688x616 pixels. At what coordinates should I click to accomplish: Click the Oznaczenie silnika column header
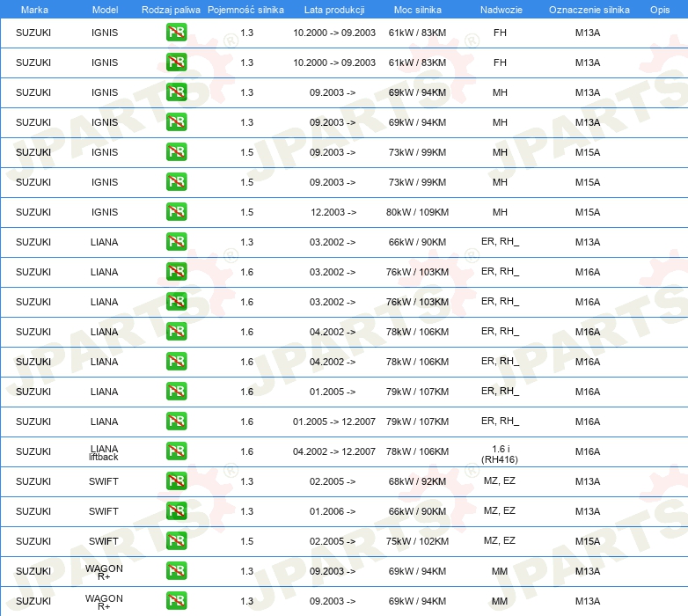point(589,10)
